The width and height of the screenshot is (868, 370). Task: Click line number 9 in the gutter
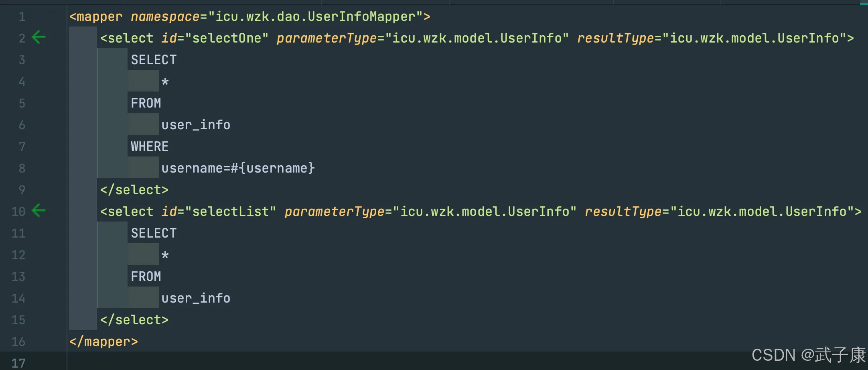click(22, 190)
